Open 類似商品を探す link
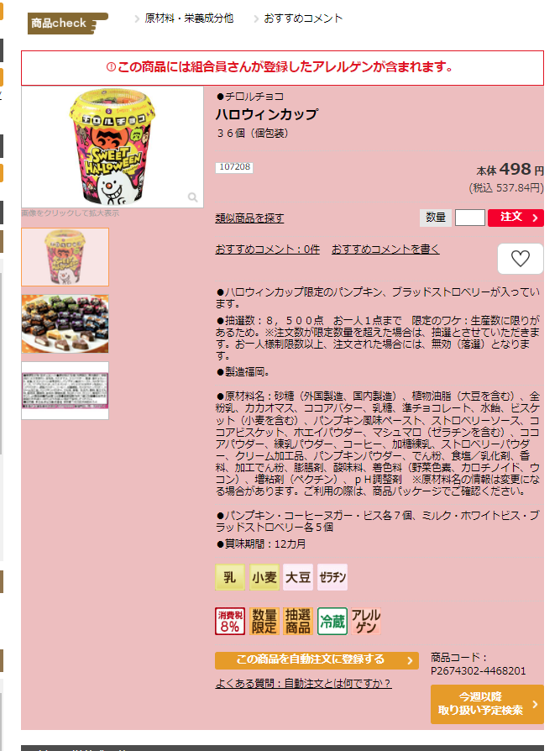The width and height of the screenshot is (560, 751). 249,218
